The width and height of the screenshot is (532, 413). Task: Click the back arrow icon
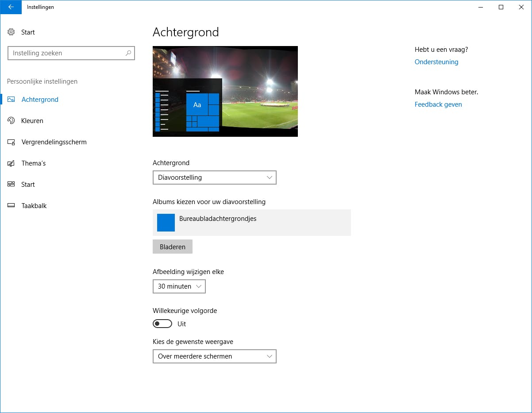[x=11, y=7]
